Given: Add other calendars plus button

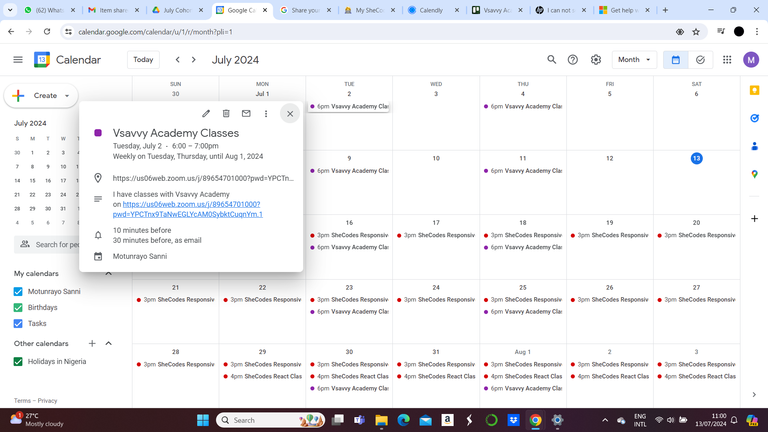Looking at the screenshot, I should tap(92, 343).
